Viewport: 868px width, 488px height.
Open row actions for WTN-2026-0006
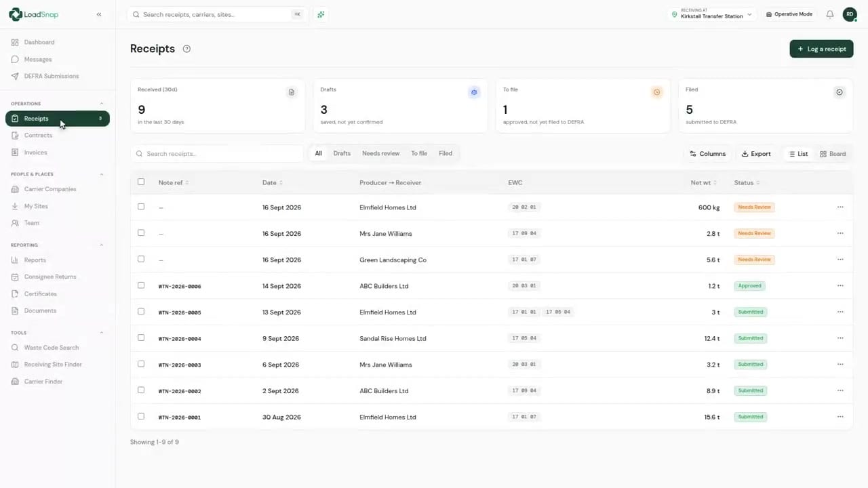840,286
